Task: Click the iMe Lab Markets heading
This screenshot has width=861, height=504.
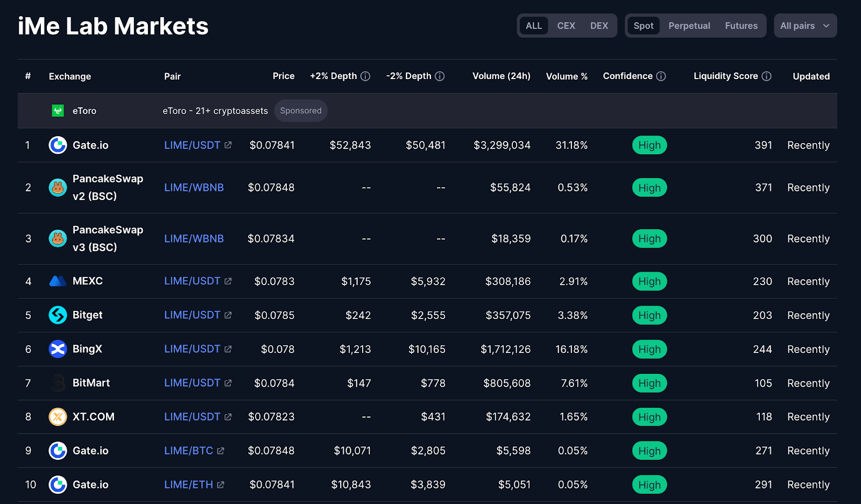Action: point(113,26)
